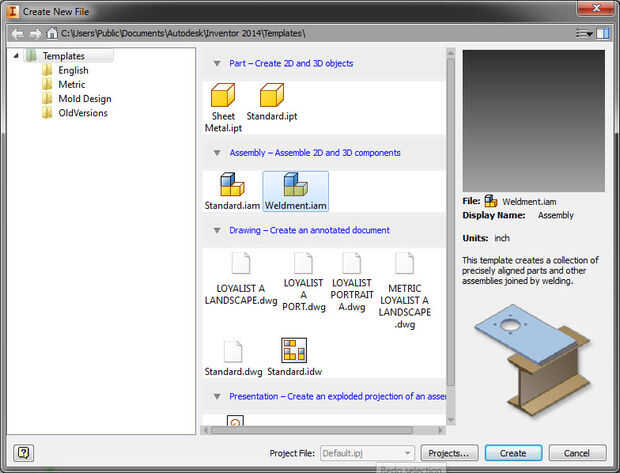Pick the LOYALIST A LANDSCAPE.dwg template
Screen dimensions: 620x473
click(240, 278)
